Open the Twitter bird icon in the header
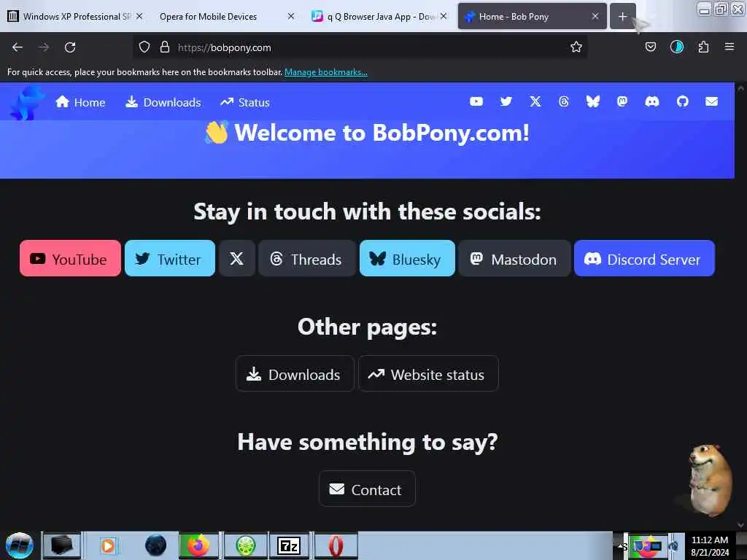747x560 pixels. 506,101
